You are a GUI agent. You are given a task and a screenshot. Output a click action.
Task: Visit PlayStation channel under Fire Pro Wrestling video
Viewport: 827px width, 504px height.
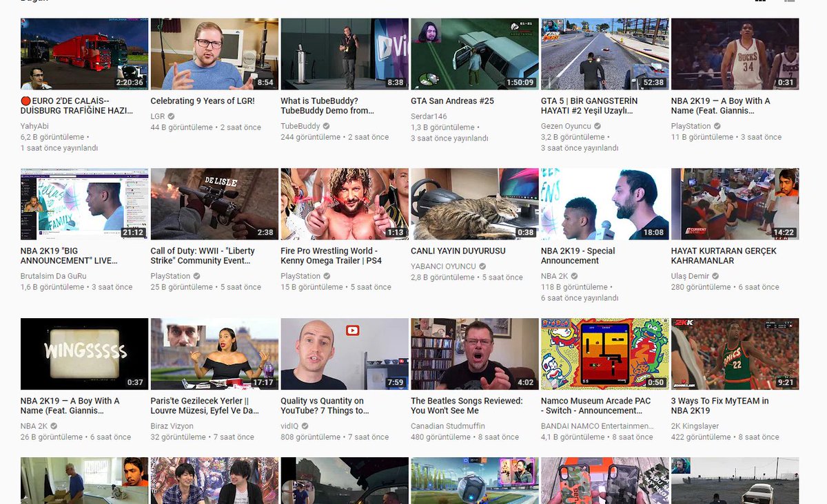[300, 276]
